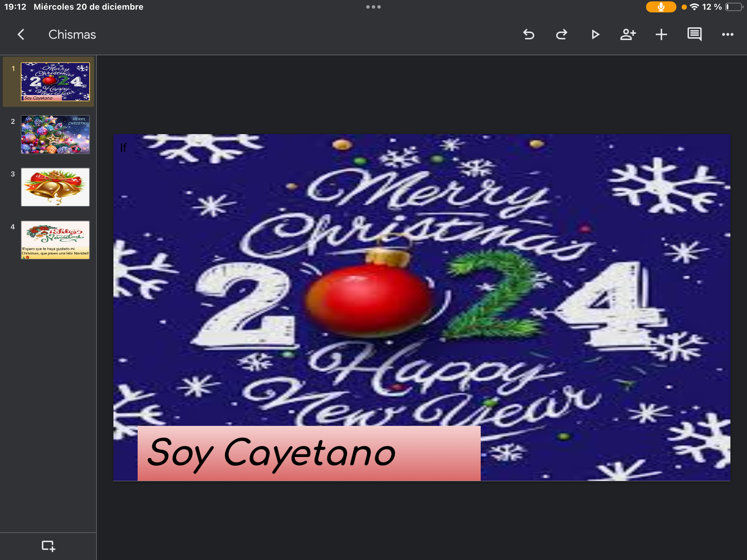Viewport: 747px width, 560px height.
Task: Tap the battery percentage indicator
Action: (x=712, y=7)
